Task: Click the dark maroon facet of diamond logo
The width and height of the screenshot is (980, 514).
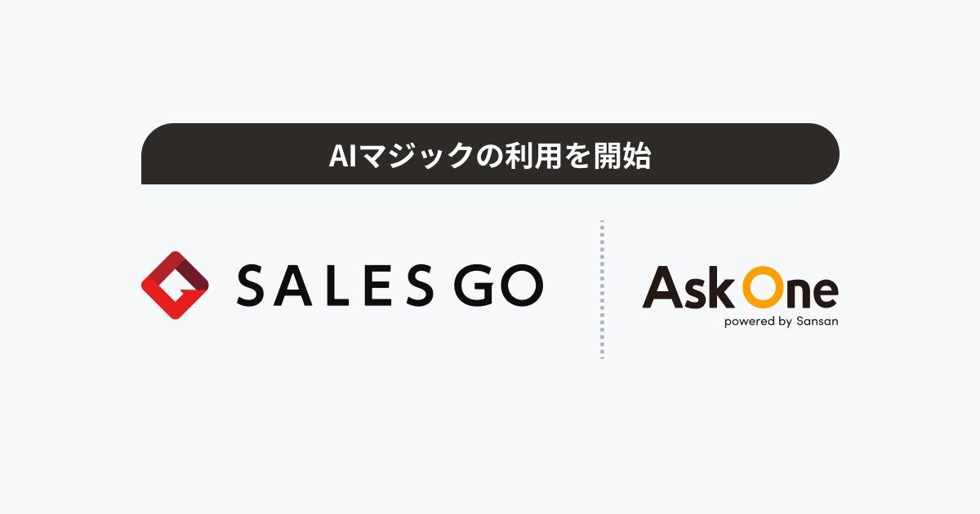Action: pos(193,271)
